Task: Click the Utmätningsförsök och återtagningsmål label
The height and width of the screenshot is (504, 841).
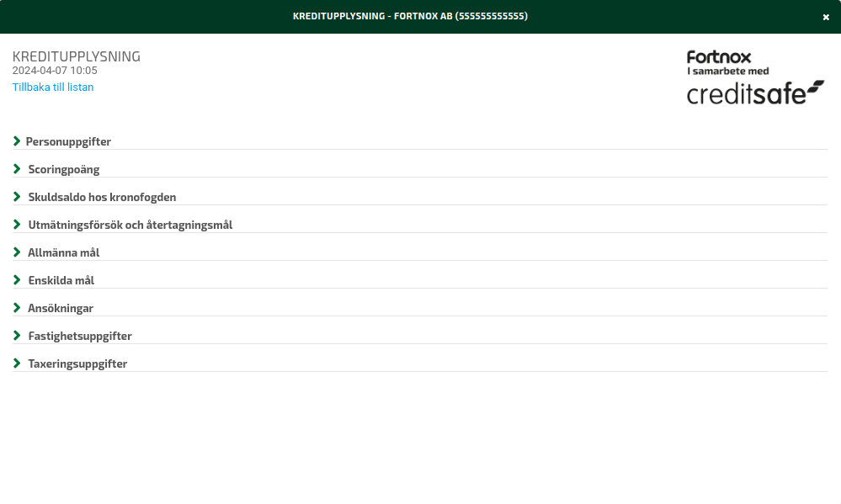Action: pos(130,225)
